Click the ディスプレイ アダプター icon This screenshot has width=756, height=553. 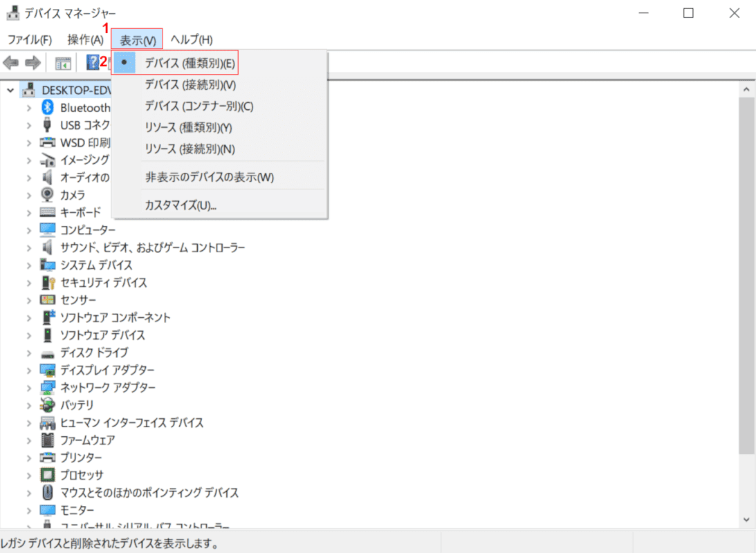pyautogui.click(x=47, y=370)
